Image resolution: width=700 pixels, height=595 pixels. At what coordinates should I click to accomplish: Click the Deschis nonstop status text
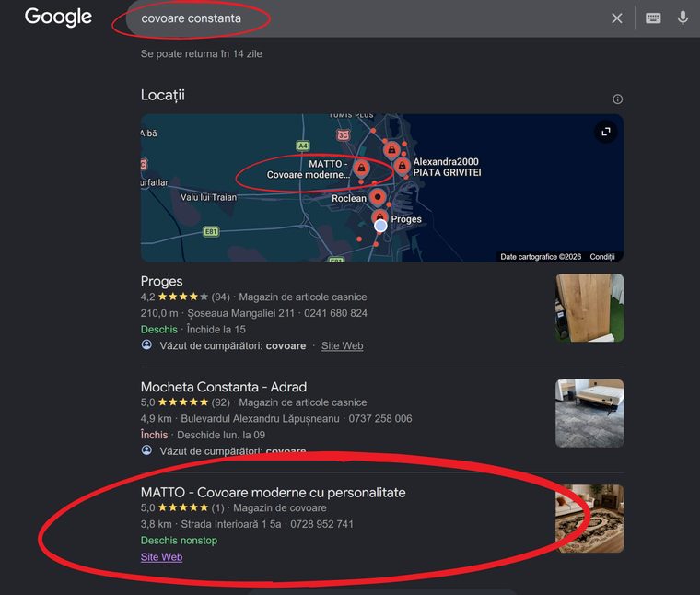179,541
